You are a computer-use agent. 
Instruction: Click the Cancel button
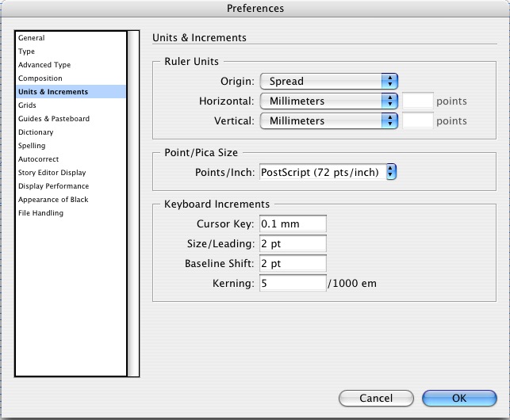coord(376,399)
